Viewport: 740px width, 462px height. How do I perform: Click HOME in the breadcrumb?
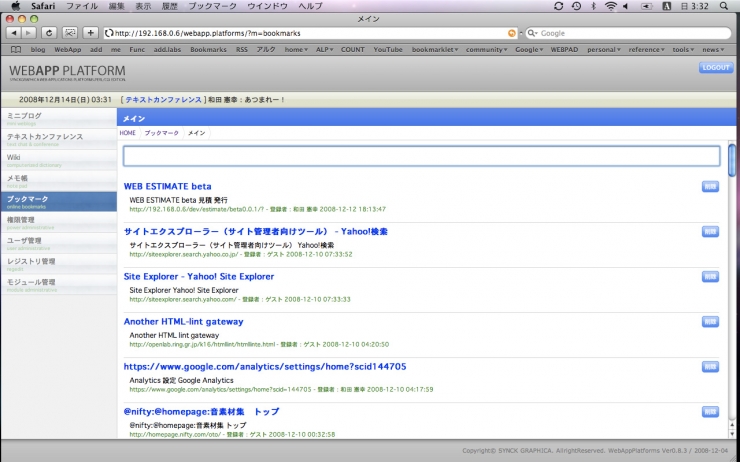127,133
